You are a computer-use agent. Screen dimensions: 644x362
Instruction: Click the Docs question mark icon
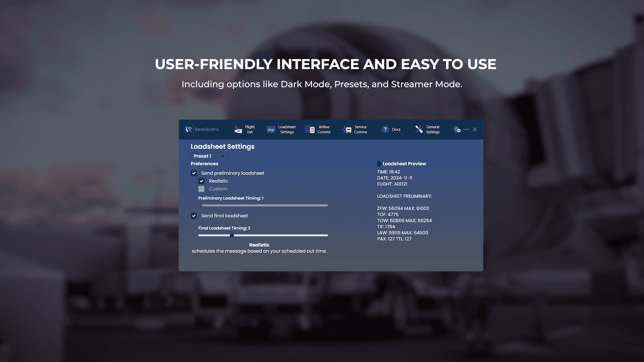[x=385, y=129]
